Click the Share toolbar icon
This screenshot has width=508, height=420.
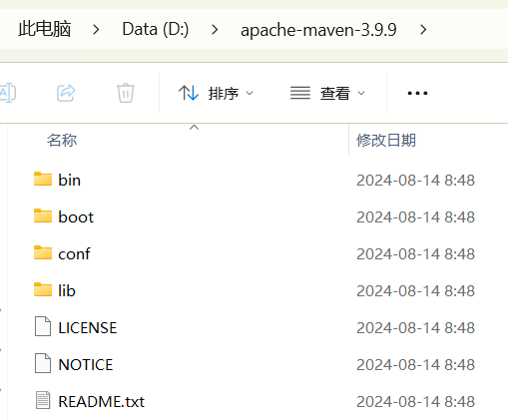[66, 93]
